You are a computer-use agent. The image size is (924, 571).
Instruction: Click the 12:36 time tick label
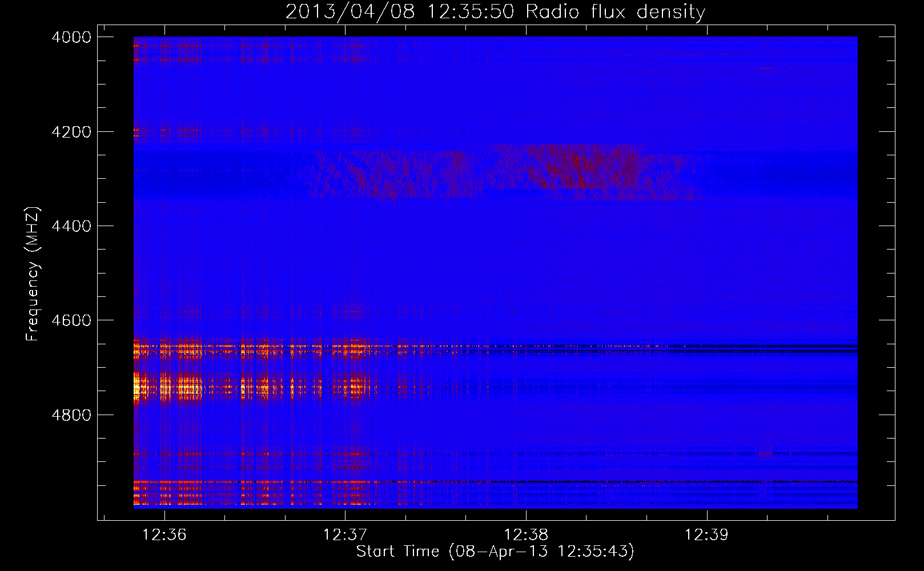coord(164,534)
